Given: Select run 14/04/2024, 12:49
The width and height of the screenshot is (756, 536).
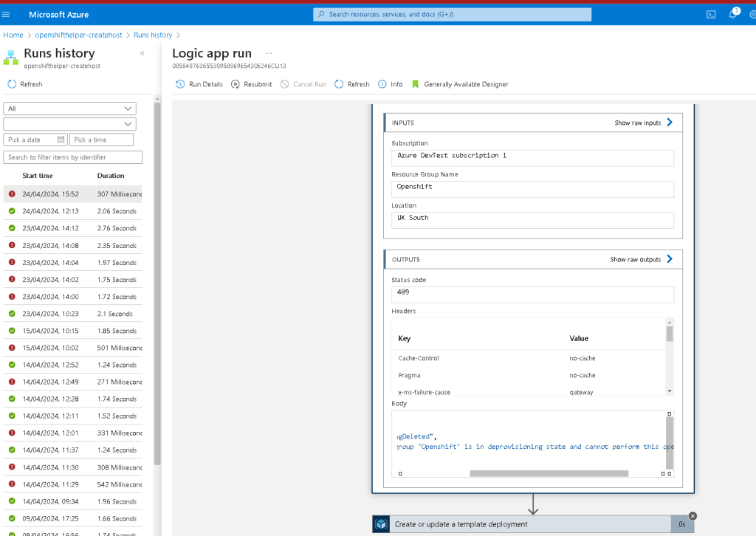Looking at the screenshot, I should pyautogui.click(x=73, y=382).
